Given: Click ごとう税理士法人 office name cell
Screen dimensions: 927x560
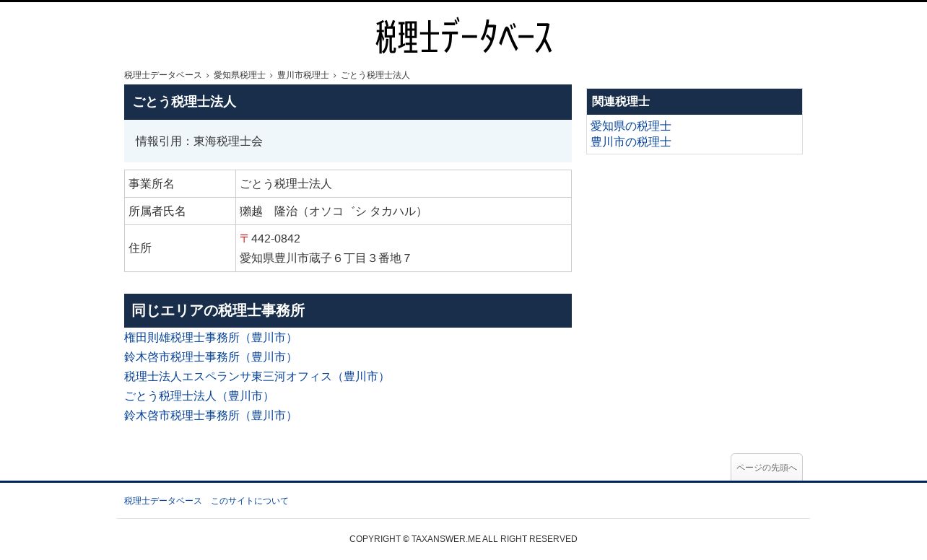Looking at the screenshot, I should [x=404, y=184].
